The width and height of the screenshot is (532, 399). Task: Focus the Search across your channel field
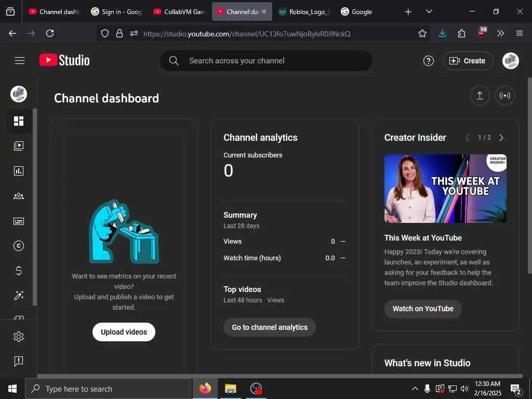coord(266,61)
